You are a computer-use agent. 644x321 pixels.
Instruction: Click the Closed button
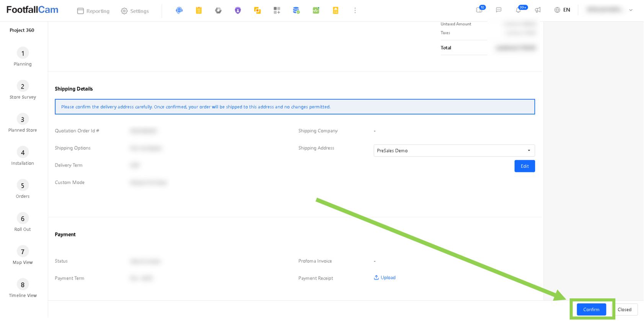click(x=624, y=310)
